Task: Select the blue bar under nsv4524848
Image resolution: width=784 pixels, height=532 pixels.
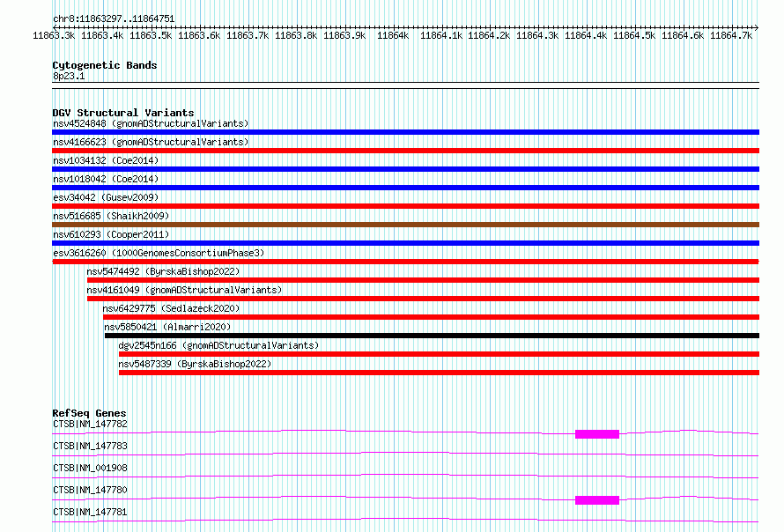Action: (405, 132)
